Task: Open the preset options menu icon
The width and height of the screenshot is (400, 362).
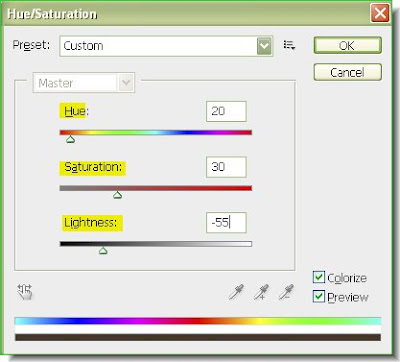Action: [x=289, y=45]
